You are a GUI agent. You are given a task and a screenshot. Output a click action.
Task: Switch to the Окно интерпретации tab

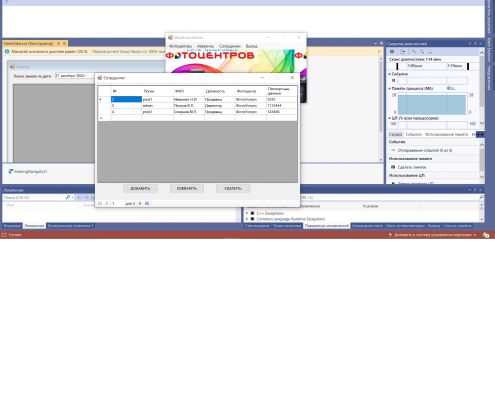click(405, 226)
